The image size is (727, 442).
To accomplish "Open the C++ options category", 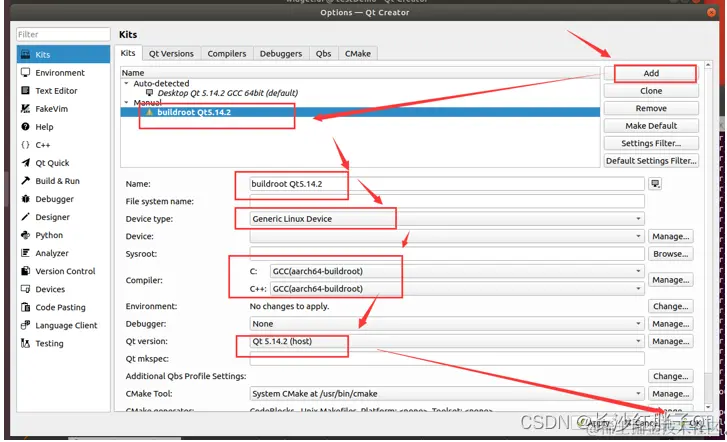I will tap(64, 145).
